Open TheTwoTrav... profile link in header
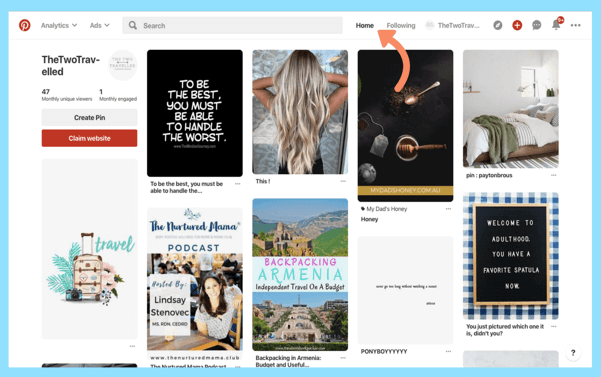The height and width of the screenshot is (377, 601). pos(453,25)
